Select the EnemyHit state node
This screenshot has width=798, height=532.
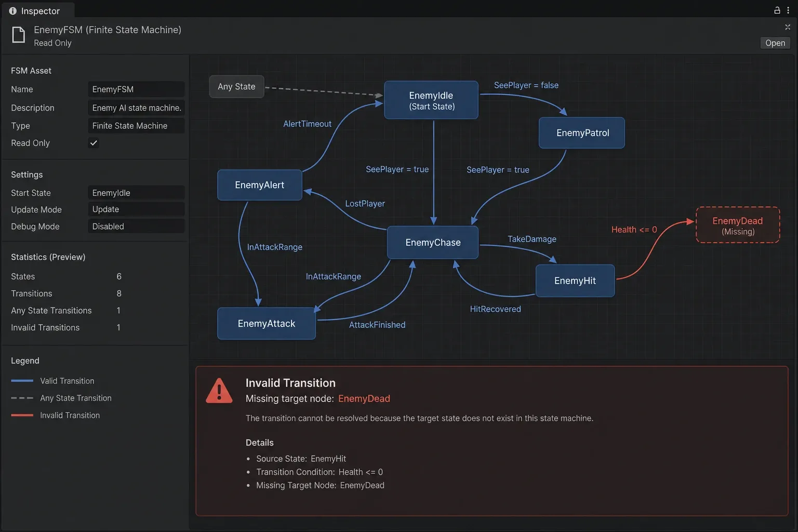click(575, 281)
